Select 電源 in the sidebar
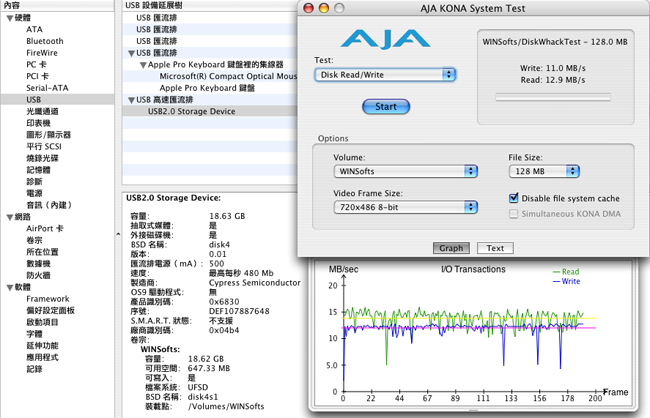Screen dimensions: 650x418 34,193
